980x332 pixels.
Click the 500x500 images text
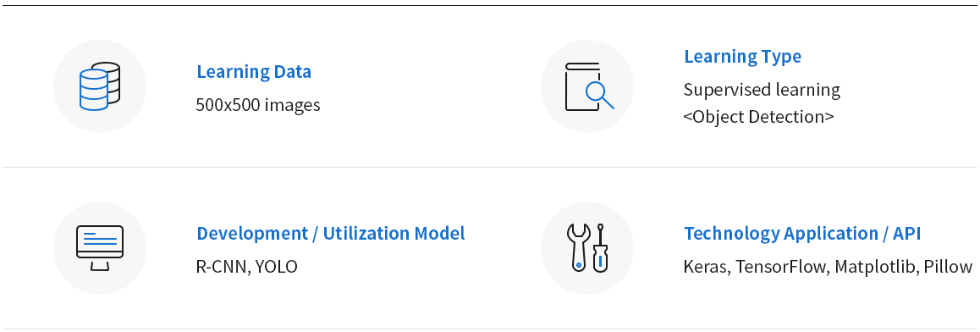(258, 104)
